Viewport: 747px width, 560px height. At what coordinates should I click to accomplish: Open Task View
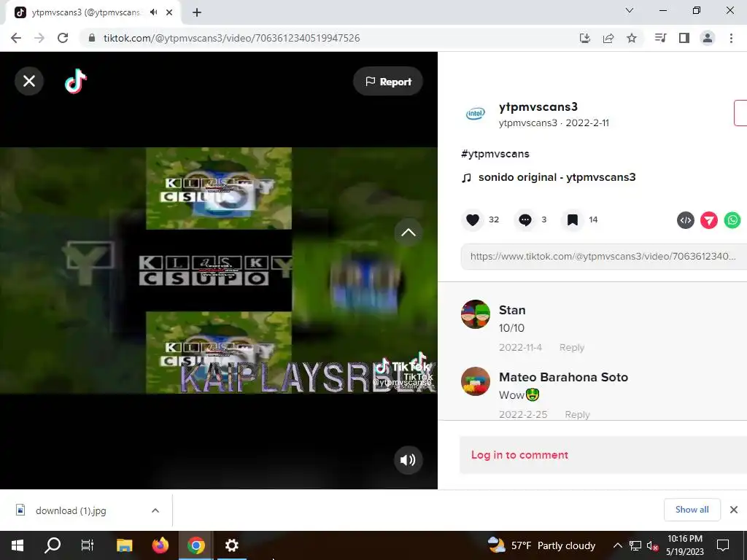click(x=88, y=545)
